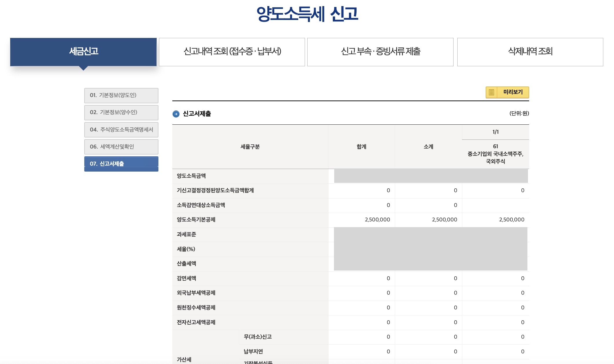Screen dimensions: 614x364
Task: Open 신고내역 조회 (접수증·납부서) tab
Action: click(x=232, y=52)
